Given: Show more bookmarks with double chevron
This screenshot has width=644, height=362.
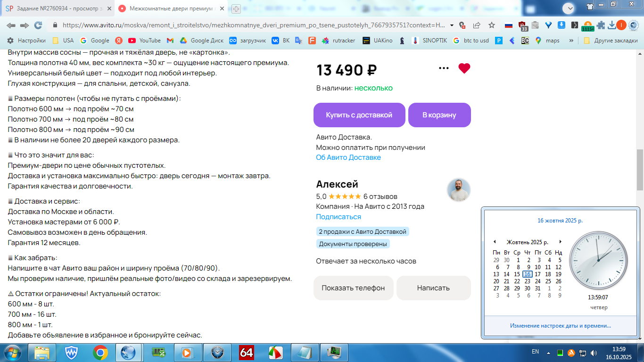Looking at the screenshot, I should (571, 41).
